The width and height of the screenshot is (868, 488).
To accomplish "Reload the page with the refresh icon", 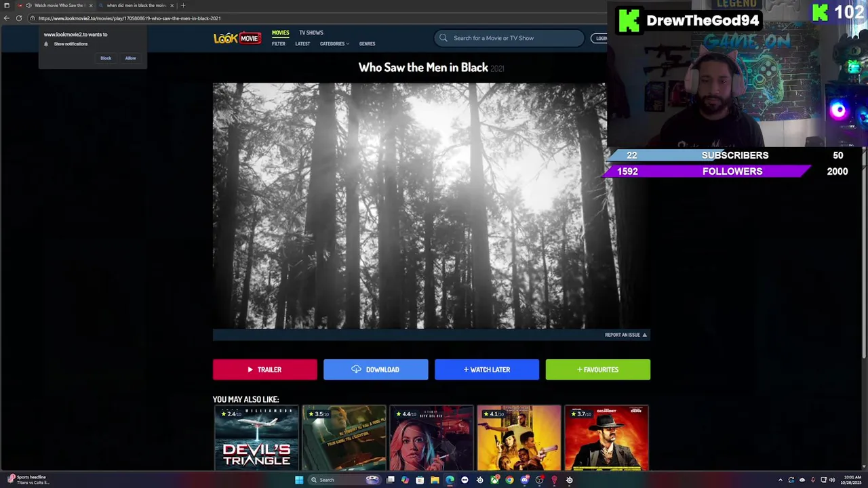I will [19, 18].
